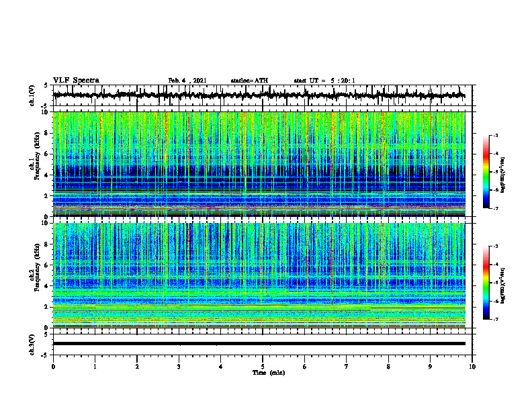The image size is (532, 411).
Task: Click the "-7" label on ch.2 color bar
Action: click(496, 319)
